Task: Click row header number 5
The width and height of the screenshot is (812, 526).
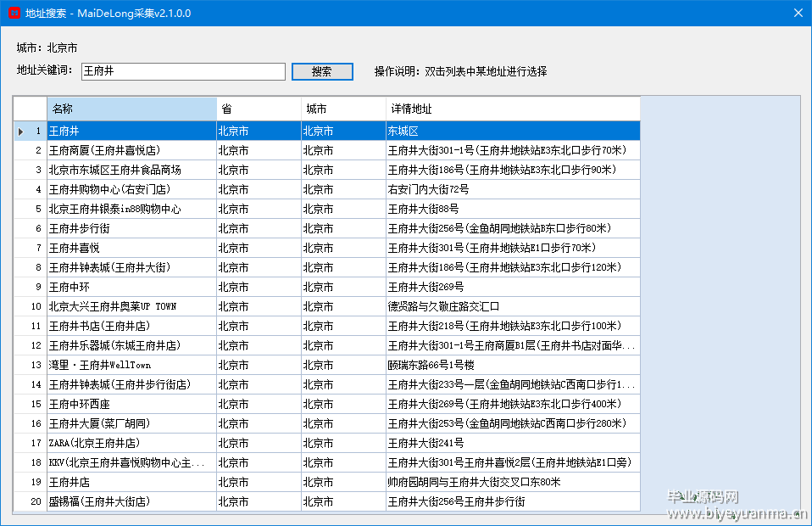Action: point(31,210)
